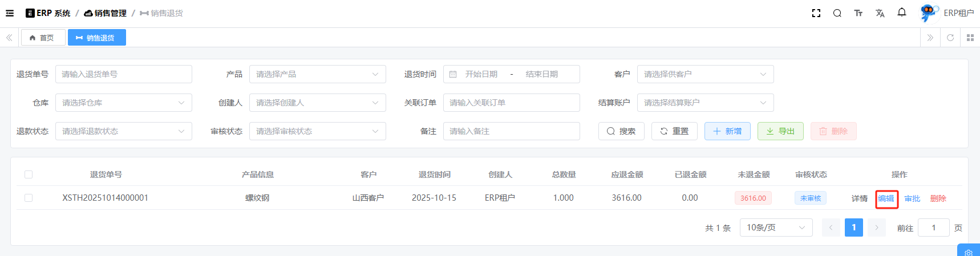The width and height of the screenshot is (980, 256).
Task: Open the 10条/页 page size dropdown
Action: point(776,227)
